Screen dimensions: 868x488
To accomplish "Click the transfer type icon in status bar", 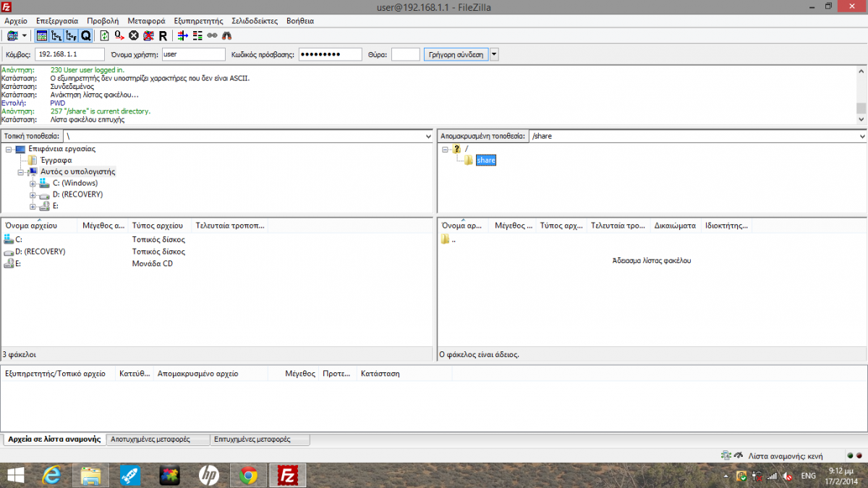I will tap(726, 455).
